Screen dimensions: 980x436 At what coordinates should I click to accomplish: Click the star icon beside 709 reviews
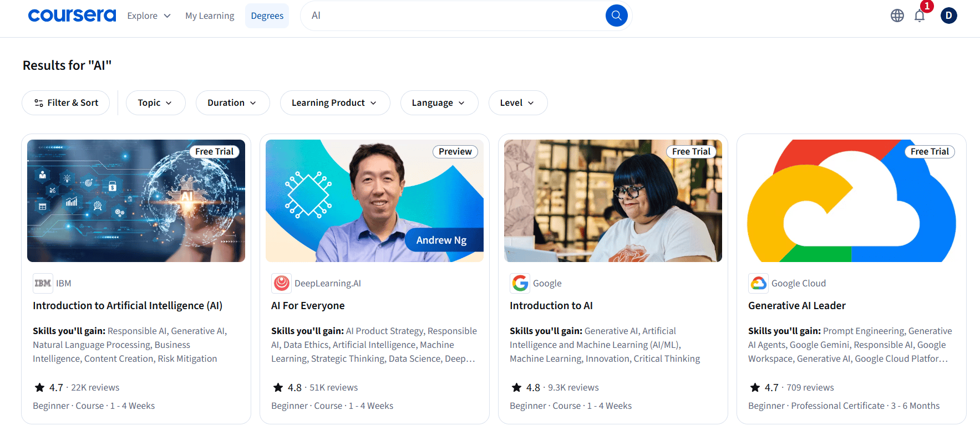click(755, 387)
